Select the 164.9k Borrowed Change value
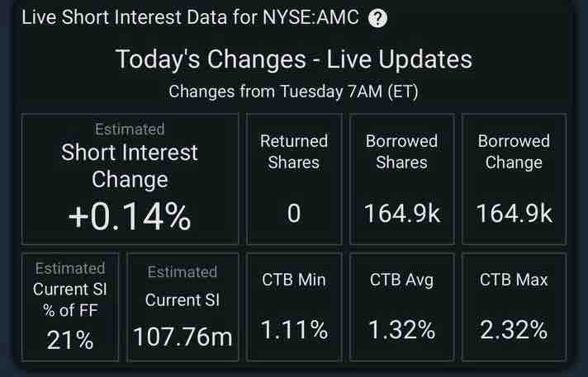588x377 pixels. (514, 214)
